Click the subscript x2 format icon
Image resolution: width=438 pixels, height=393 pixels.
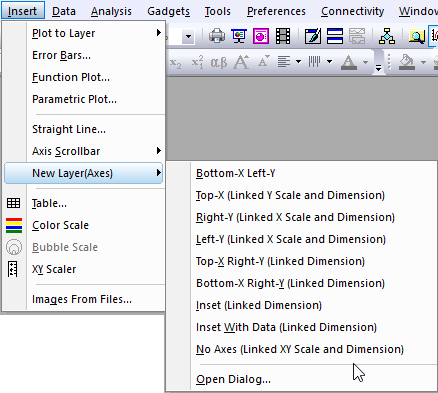coord(176,62)
